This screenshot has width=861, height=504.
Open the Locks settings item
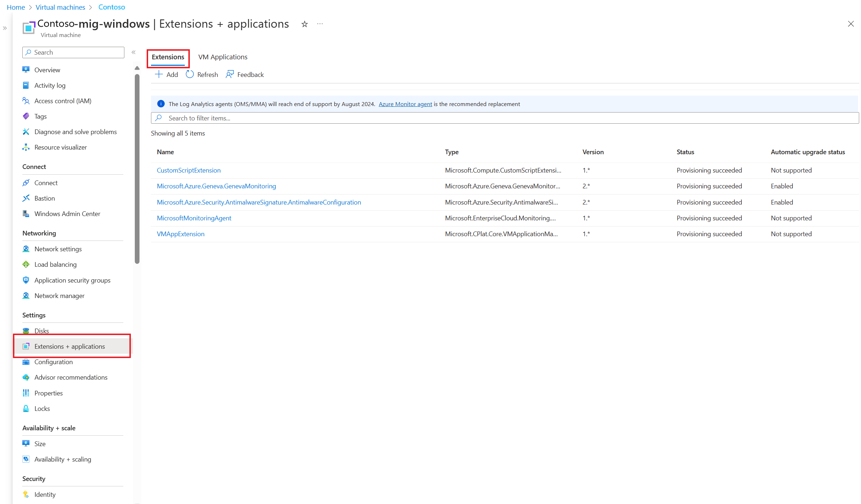coord(42,408)
